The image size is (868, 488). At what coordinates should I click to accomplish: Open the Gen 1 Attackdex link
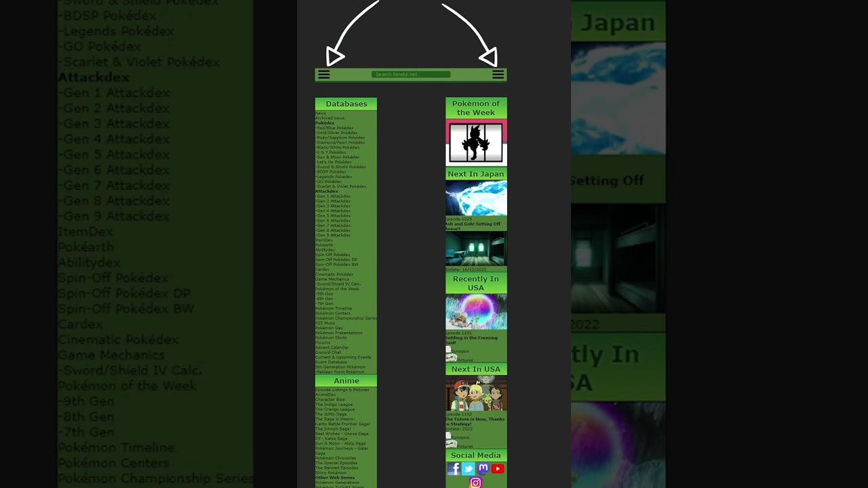click(333, 196)
